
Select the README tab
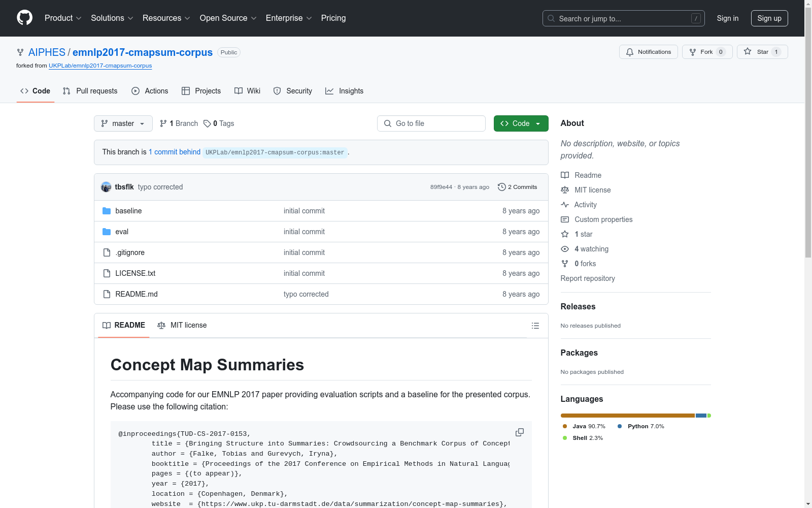pos(124,325)
